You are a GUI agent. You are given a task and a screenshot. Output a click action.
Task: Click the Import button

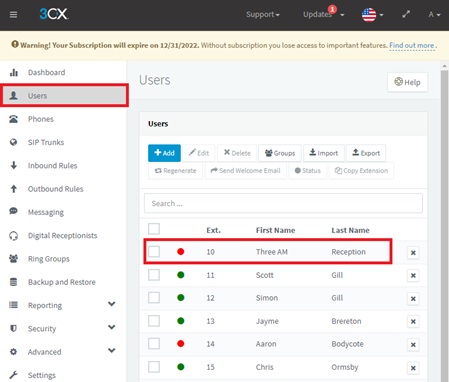pyautogui.click(x=324, y=153)
